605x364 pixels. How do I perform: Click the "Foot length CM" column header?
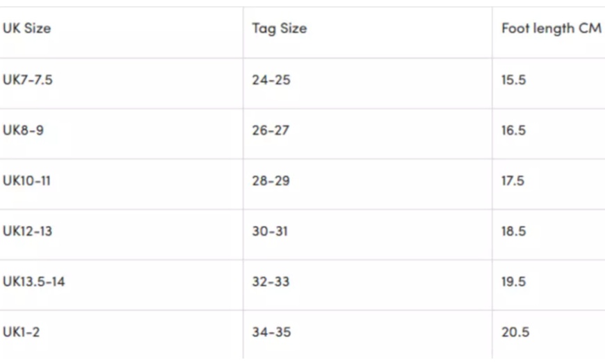pyautogui.click(x=551, y=29)
